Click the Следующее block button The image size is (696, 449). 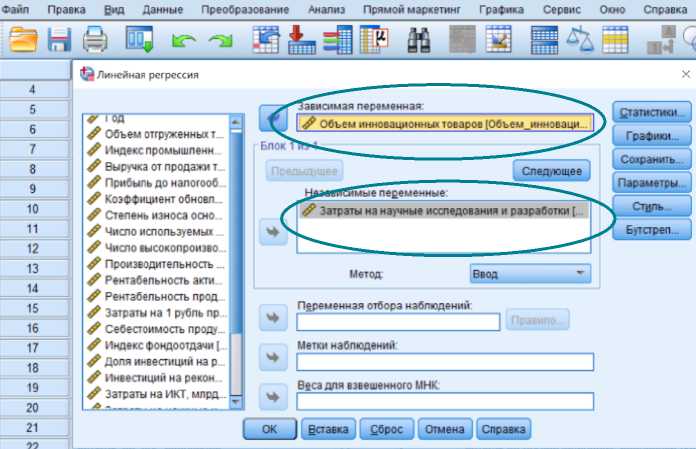tap(551, 171)
